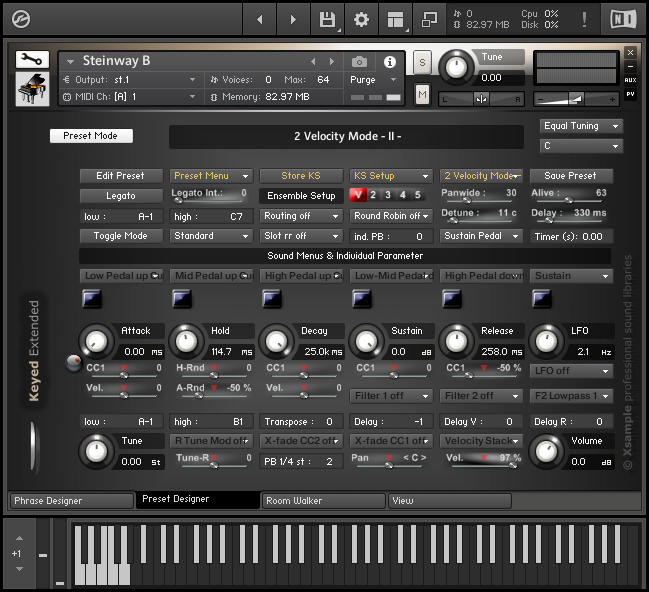The image size is (649, 592).
Task: Mute the instrument with M button
Action: tap(422, 95)
